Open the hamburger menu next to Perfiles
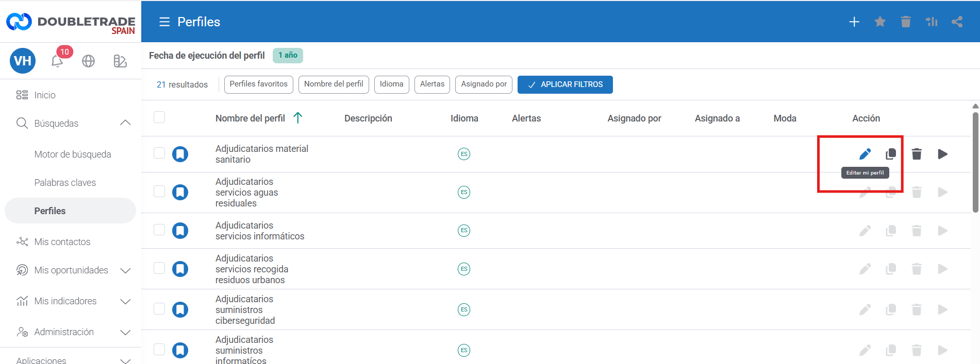 point(164,22)
